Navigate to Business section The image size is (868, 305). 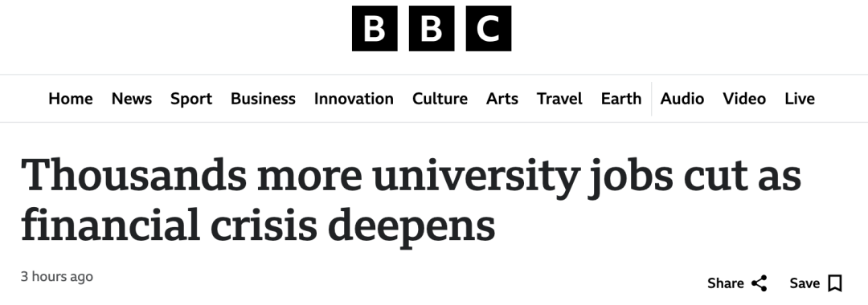[x=263, y=99]
